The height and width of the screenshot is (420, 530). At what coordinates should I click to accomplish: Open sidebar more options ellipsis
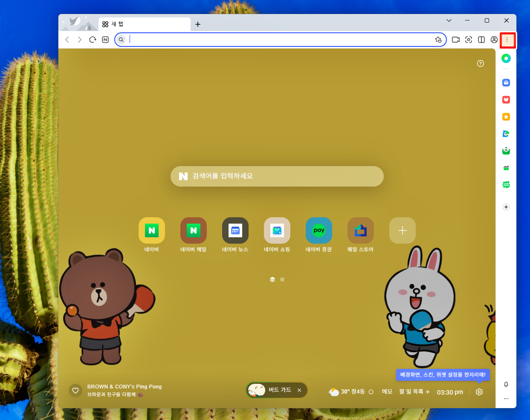tap(506, 399)
